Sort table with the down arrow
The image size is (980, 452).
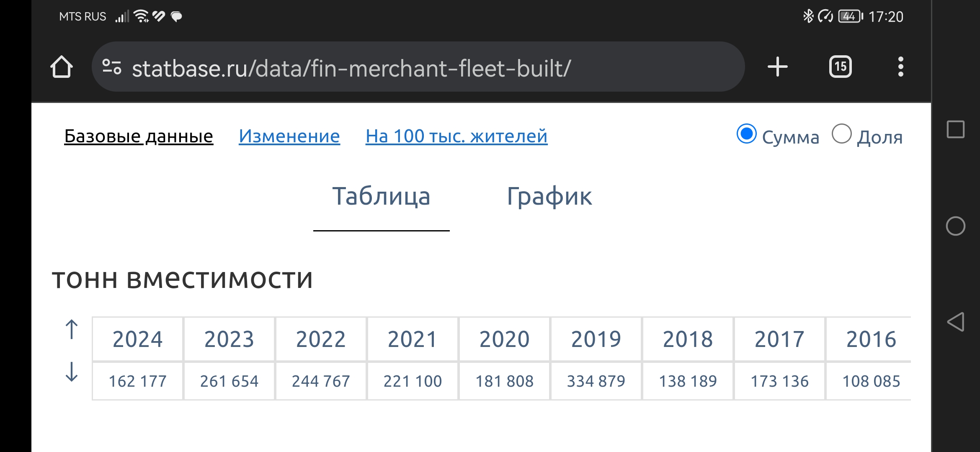72,372
